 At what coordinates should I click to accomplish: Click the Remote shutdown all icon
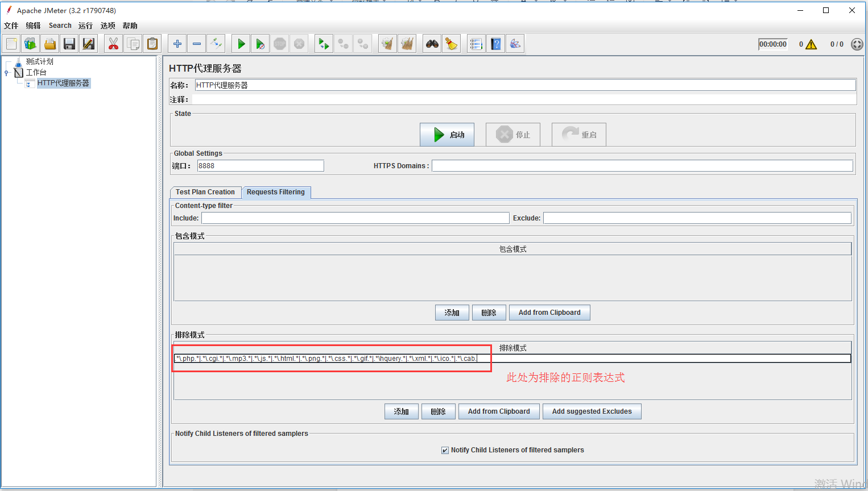pyautogui.click(x=363, y=44)
